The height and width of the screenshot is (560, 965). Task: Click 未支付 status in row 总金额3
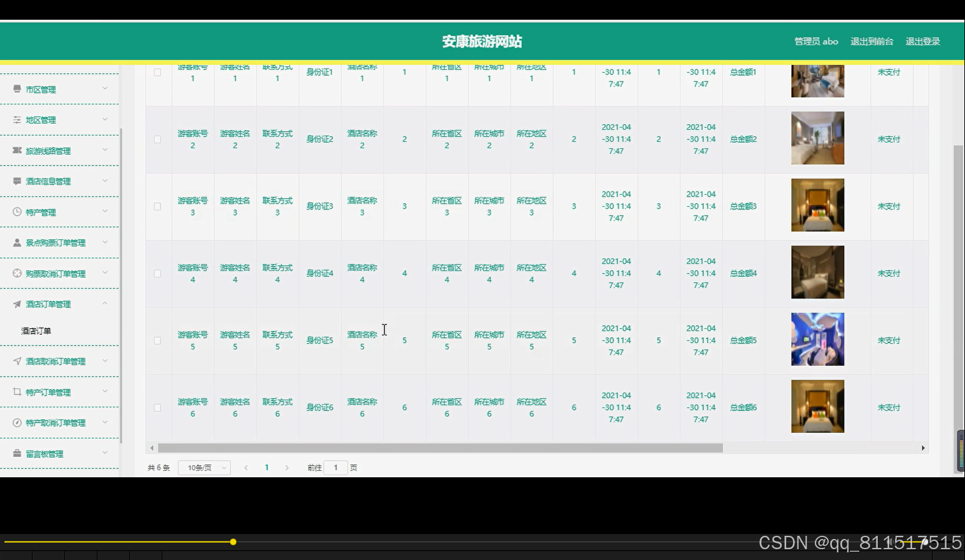point(889,206)
